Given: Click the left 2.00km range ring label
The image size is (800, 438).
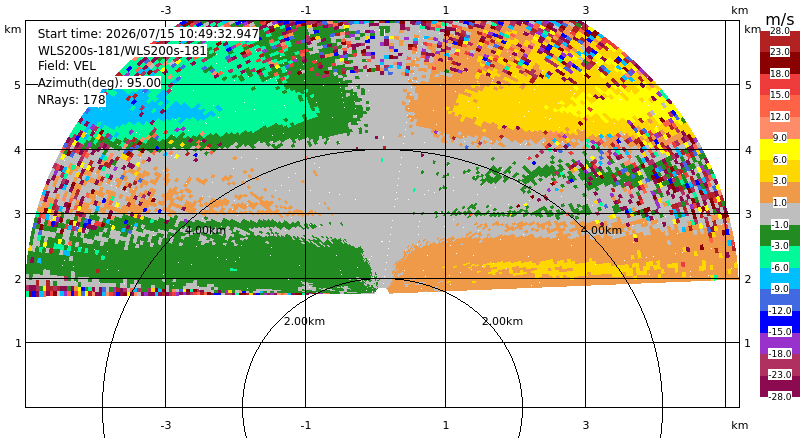Looking at the screenshot, I should coord(305,321).
